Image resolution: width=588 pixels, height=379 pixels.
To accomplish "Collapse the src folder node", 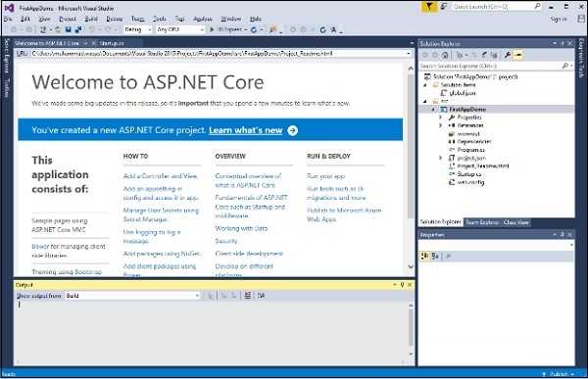I will click(425, 101).
